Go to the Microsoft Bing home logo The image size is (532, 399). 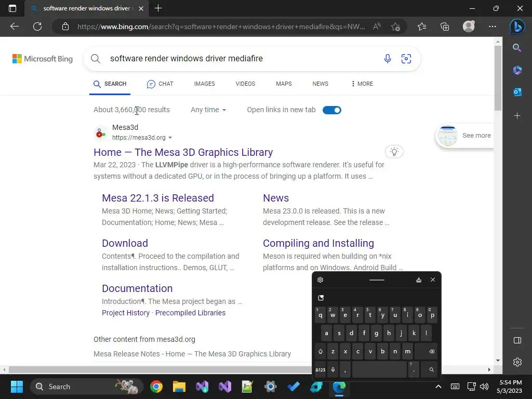[x=43, y=59]
